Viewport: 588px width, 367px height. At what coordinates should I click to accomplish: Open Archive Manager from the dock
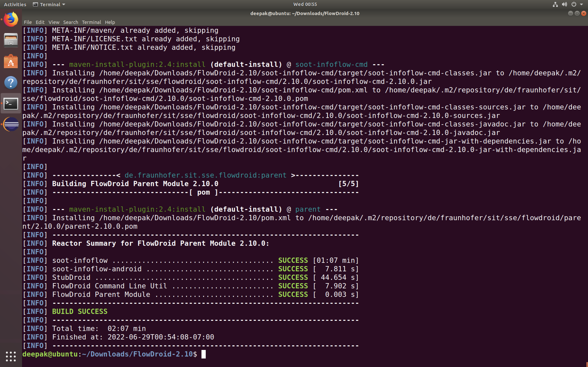[x=11, y=40]
